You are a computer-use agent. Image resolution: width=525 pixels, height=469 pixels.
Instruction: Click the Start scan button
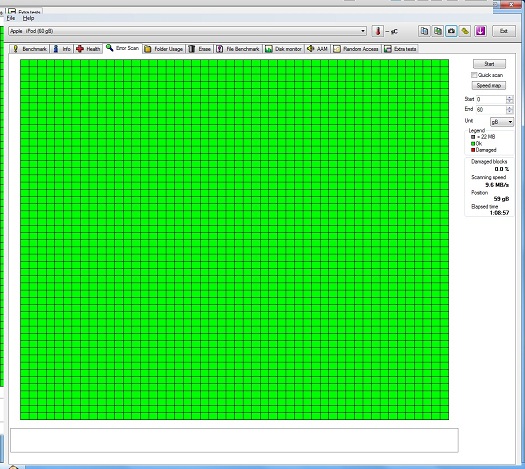[x=489, y=64]
